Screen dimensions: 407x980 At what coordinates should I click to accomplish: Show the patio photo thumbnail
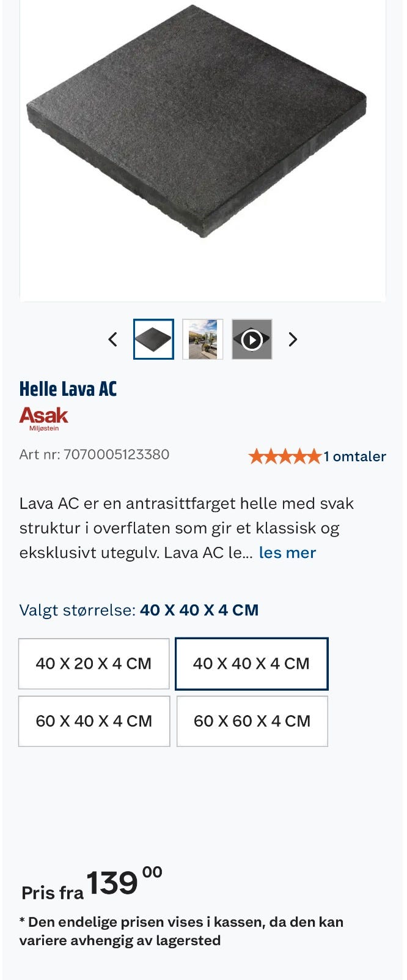[203, 339]
